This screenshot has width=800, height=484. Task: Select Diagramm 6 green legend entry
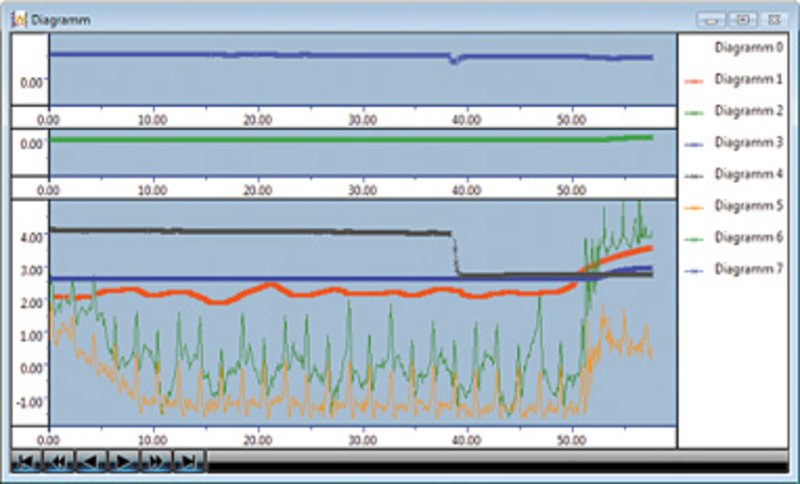pos(733,238)
